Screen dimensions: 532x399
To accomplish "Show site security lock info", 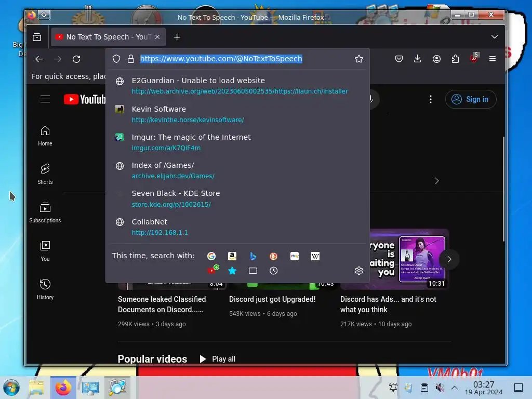I will 130,59.
